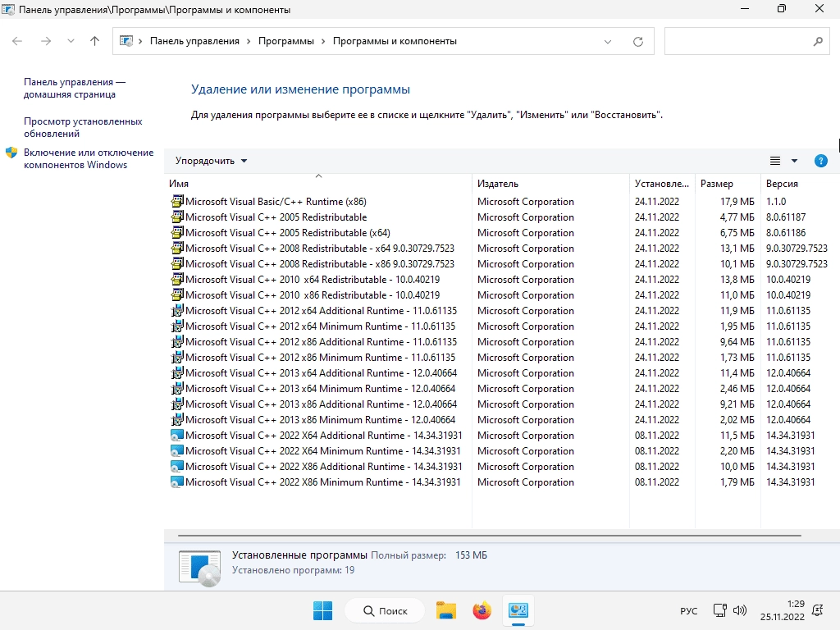Open 'Панель управления — домашняя страница' link
Screen dimensions: 840x630
click(x=75, y=88)
